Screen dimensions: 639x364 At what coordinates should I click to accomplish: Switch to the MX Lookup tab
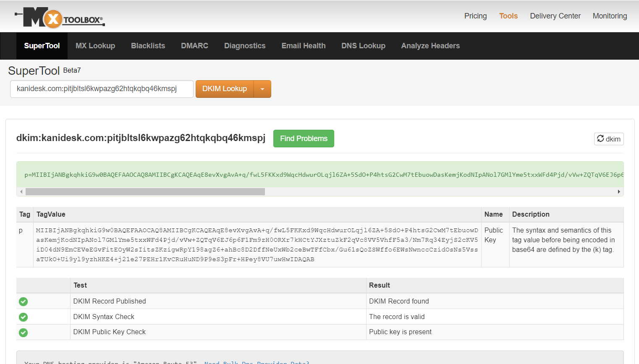(x=95, y=45)
